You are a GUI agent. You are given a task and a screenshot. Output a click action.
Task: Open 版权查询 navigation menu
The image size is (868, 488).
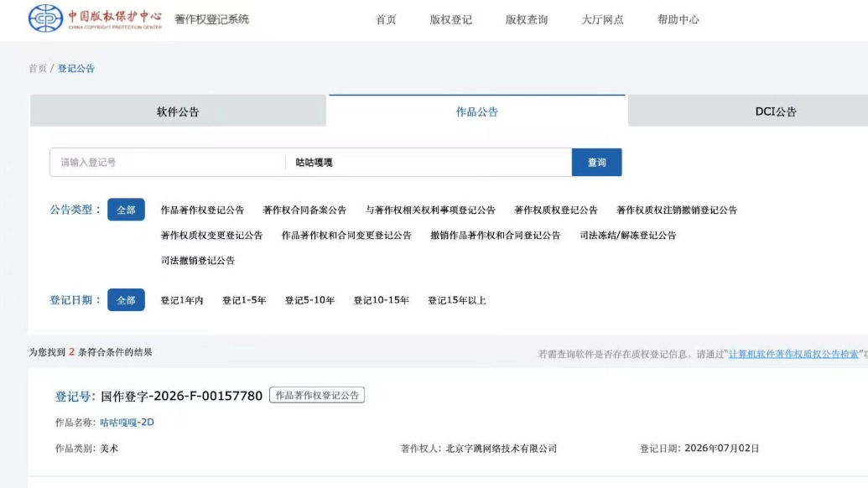point(527,20)
